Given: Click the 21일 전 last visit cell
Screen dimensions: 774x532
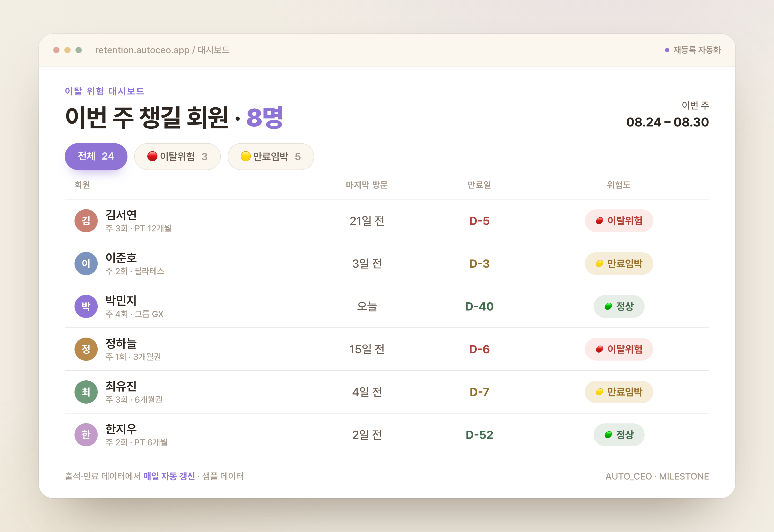Looking at the screenshot, I should (367, 221).
